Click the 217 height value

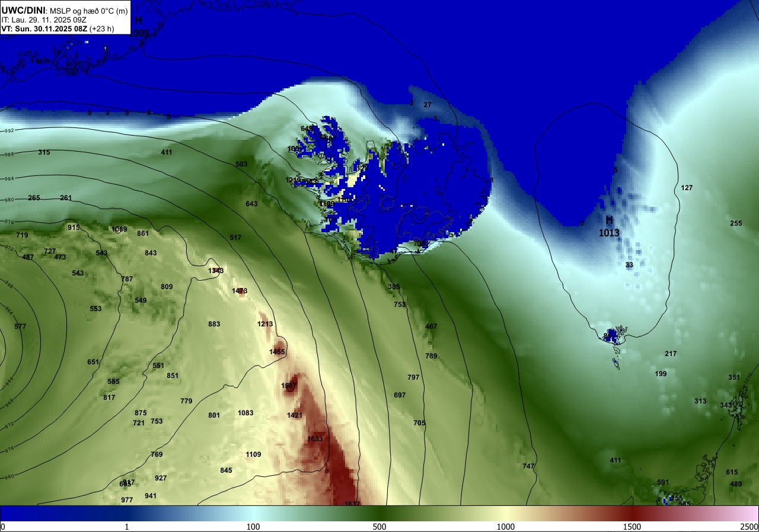(671, 354)
